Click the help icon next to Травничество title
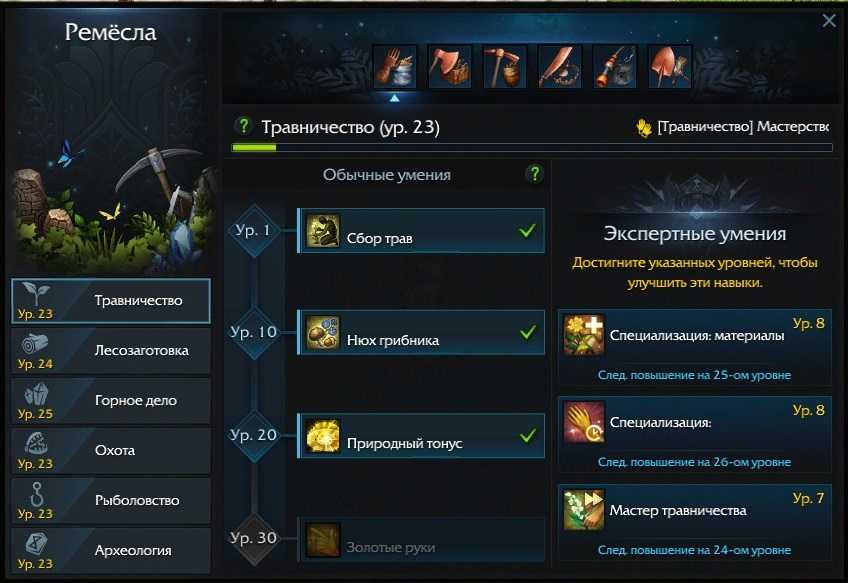 click(x=243, y=127)
